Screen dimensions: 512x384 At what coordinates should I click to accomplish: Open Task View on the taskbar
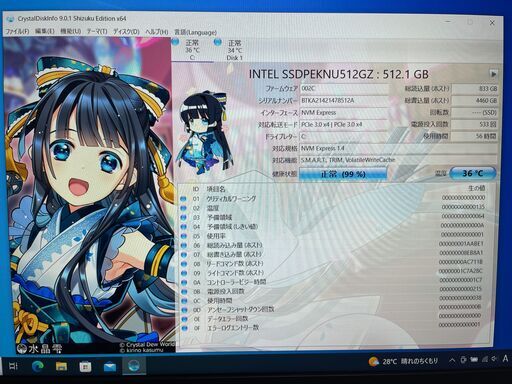[x=13, y=367]
